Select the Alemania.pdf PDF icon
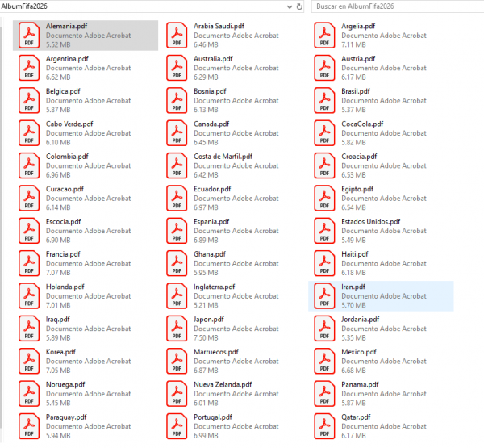 coord(29,36)
